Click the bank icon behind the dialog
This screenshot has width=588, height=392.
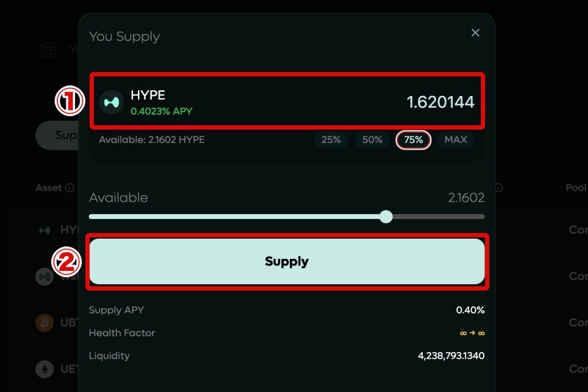point(49,49)
